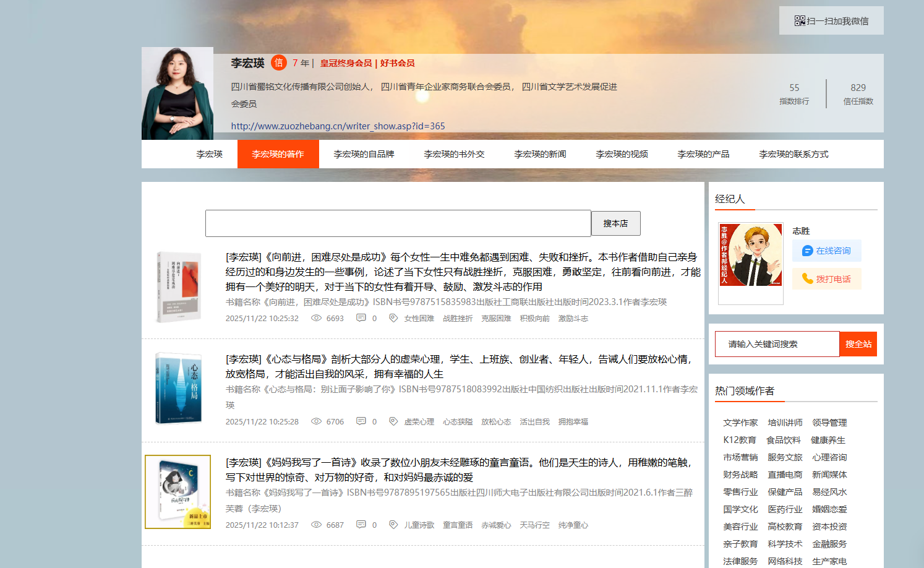924x568 pixels.
Task: Click the phone icon in 拨打电话 button
Action: pyautogui.click(x=807, y=279)
